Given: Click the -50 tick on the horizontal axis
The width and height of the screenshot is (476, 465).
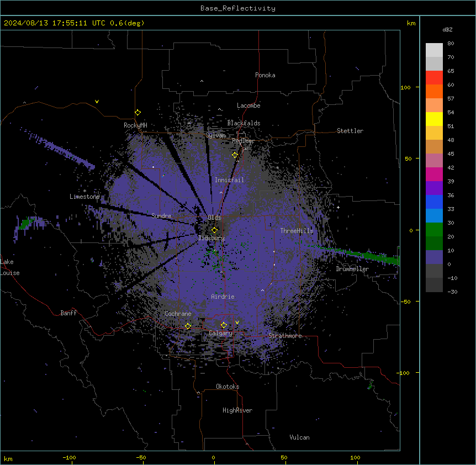Looking at the screenshot, I should point(141,457).
